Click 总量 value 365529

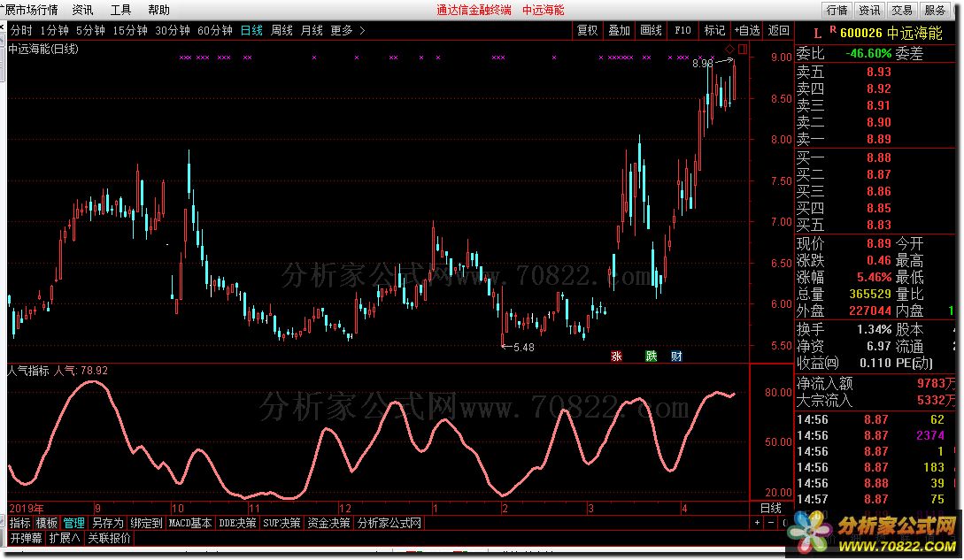tap(870, 294)
